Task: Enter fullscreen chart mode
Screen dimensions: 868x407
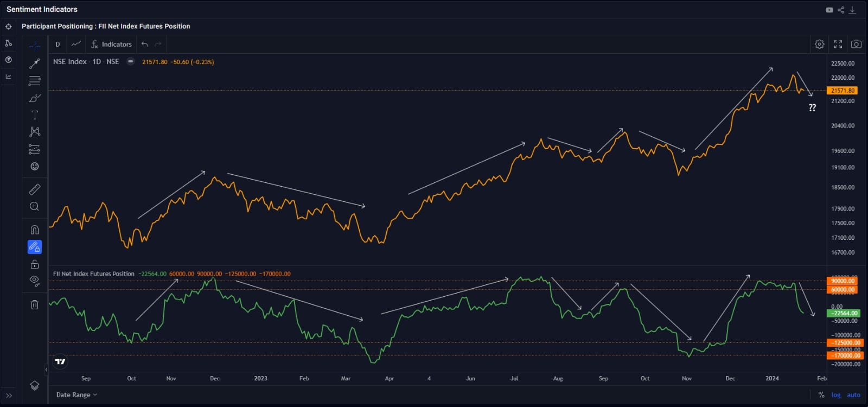Action: tap(838, 44)
